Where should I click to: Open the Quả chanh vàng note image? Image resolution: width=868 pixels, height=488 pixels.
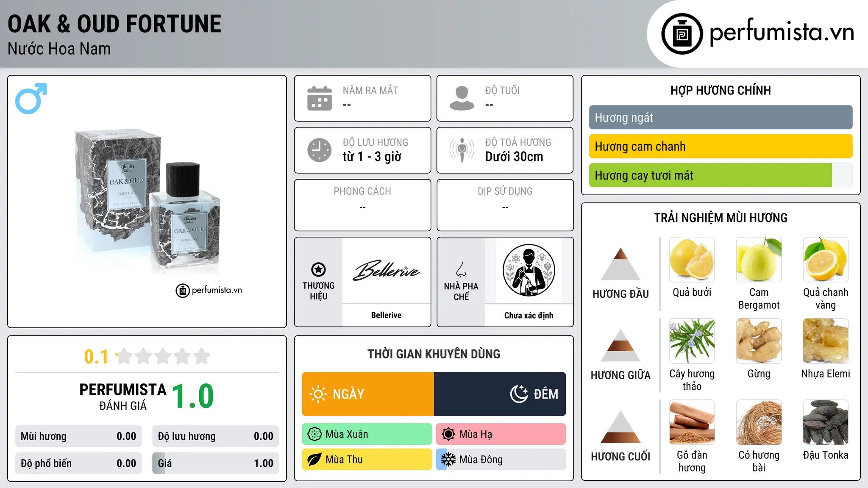[x=826, y=260]
